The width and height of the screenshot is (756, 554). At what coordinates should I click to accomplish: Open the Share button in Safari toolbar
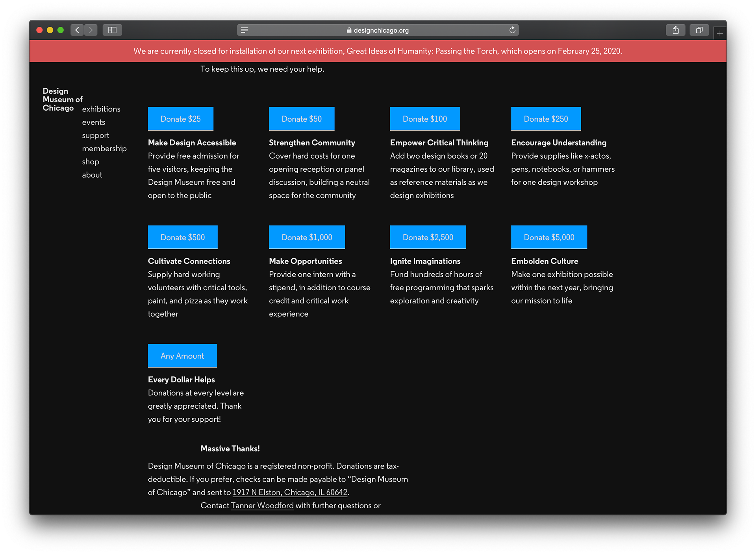tap(676, 30)
